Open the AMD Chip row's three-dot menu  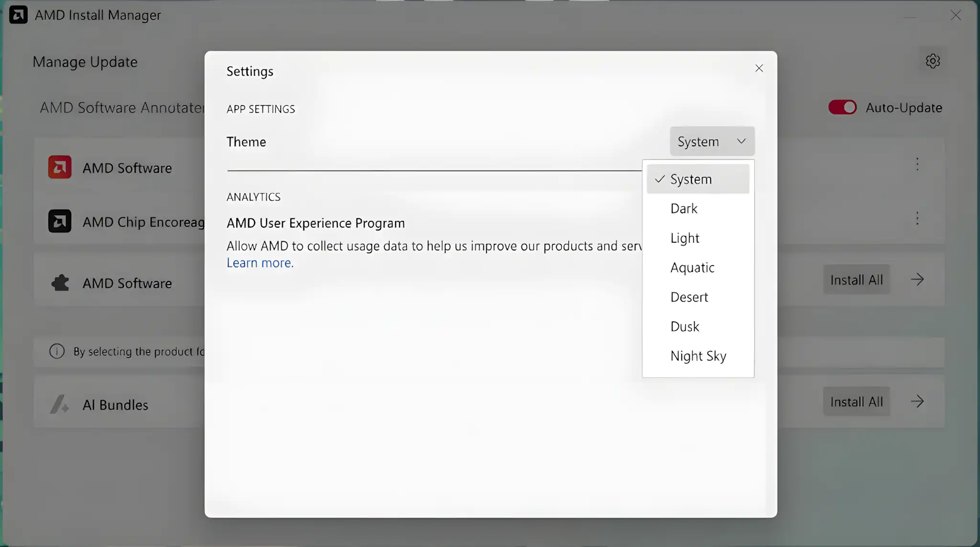[x=917, y=219]
